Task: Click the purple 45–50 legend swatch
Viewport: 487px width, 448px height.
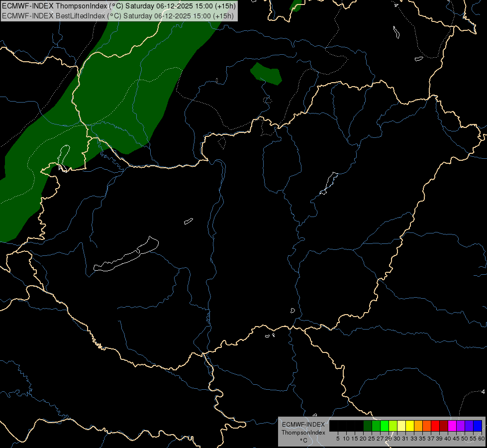Action: click(461, 426)
